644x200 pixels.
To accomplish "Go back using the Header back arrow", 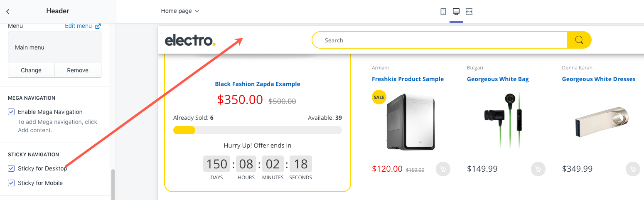I will [8, 11].
